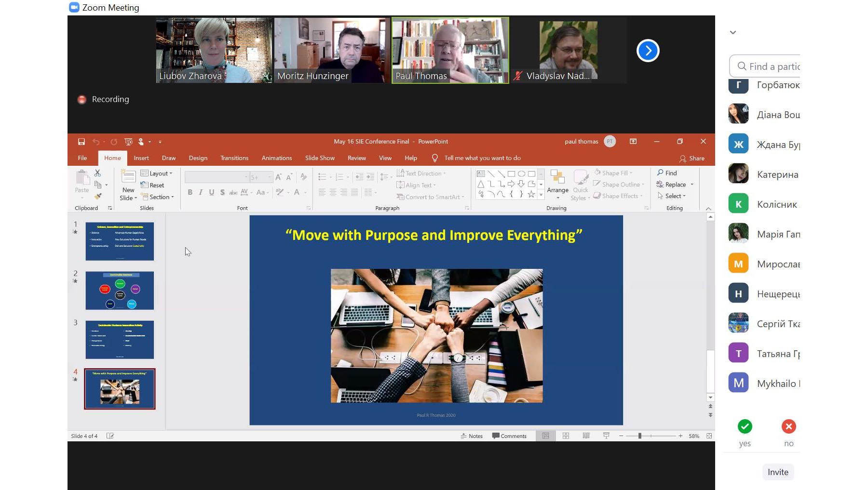The image size is (868, 490).
Task: Open the Section dropdown menu
Action: point(158,197)
